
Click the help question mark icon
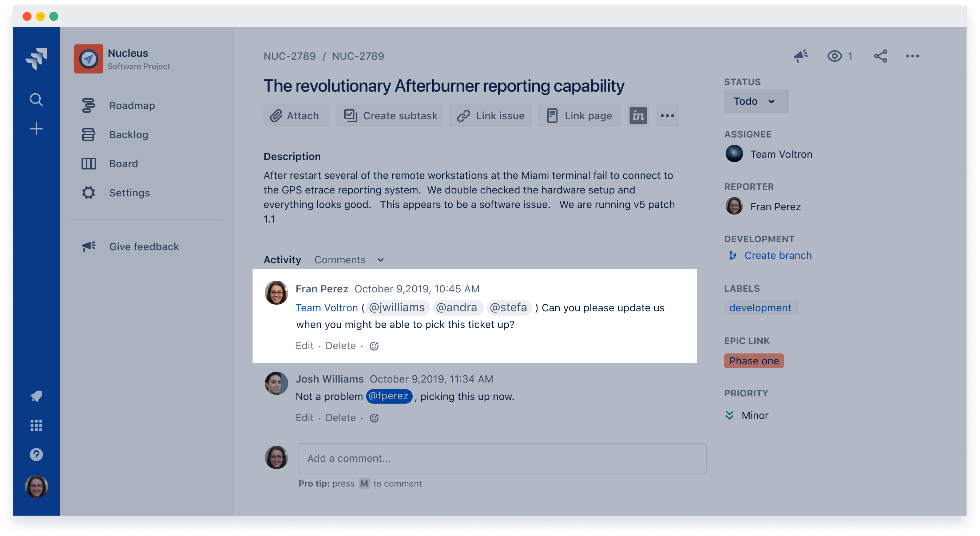click(36, 455)
